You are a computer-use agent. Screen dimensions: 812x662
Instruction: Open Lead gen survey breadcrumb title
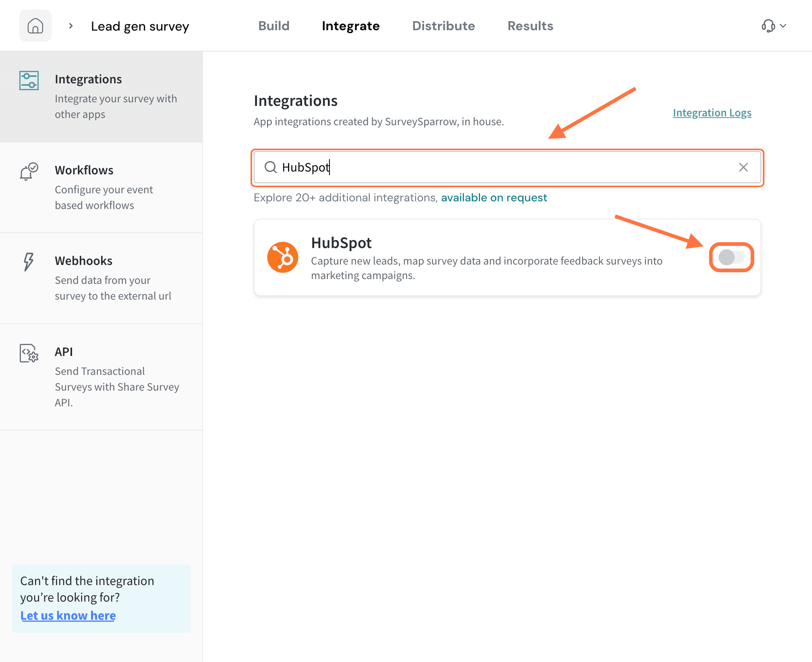140,26
